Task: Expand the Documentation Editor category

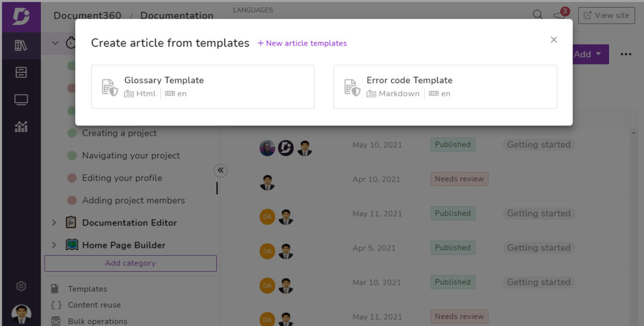Action: pos(53,222)
